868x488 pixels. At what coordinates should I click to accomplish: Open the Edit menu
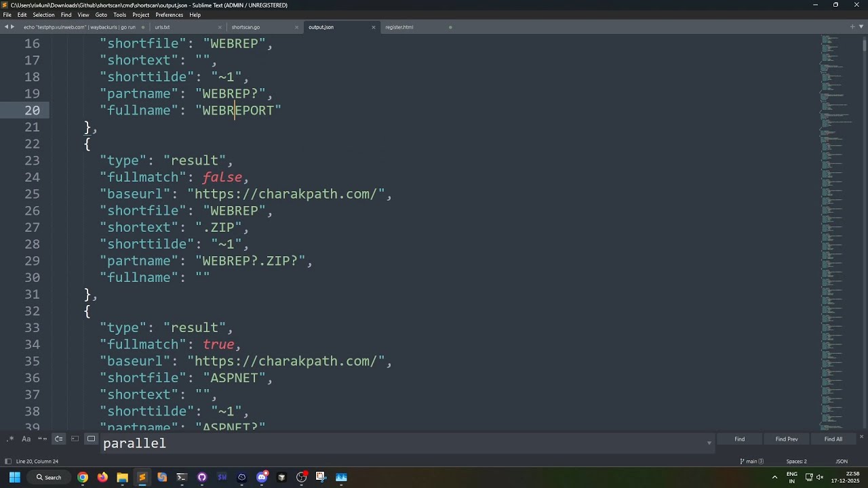(22, 15)
